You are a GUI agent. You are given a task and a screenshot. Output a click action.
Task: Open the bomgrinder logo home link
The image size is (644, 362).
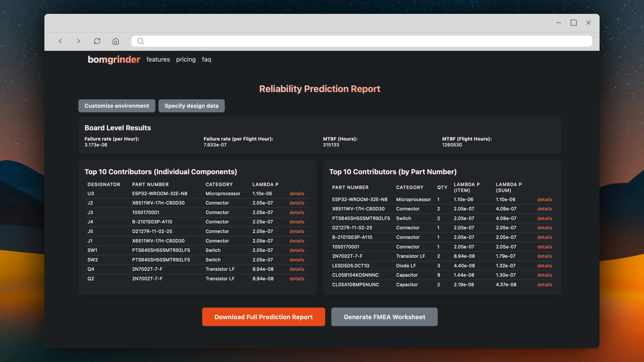tap(114, 59)
